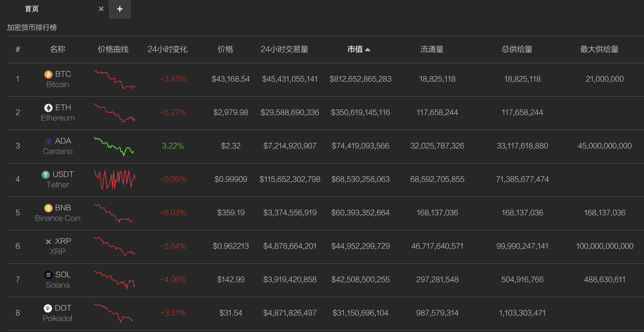Sort table by 24小时交易量 header
Viewport: 644px width, 332px height.
click(x=284, y=49)
